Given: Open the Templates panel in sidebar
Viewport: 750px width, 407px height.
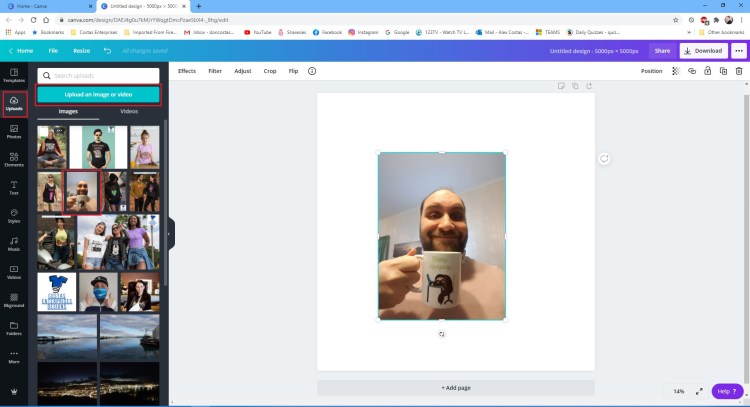Looking at the screenshot, I should pyautogui.click(x=14, y=75).
